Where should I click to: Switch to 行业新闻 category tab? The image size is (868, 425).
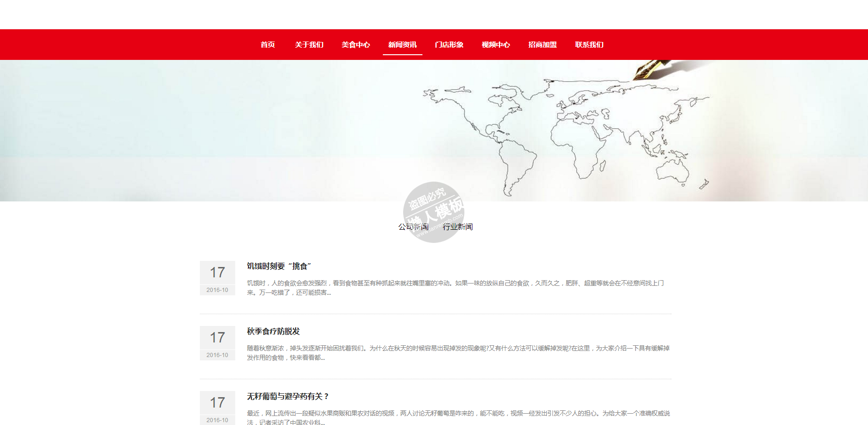point(458,227)
